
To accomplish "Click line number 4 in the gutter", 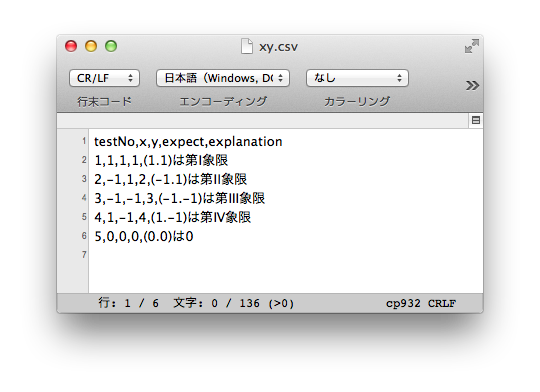I will (x=84, y=198).
